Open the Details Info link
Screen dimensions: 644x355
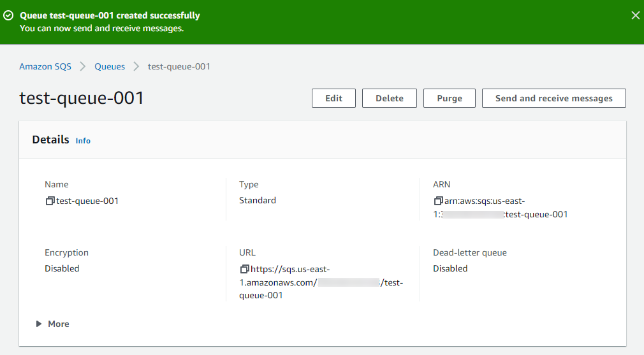point(83,141)
